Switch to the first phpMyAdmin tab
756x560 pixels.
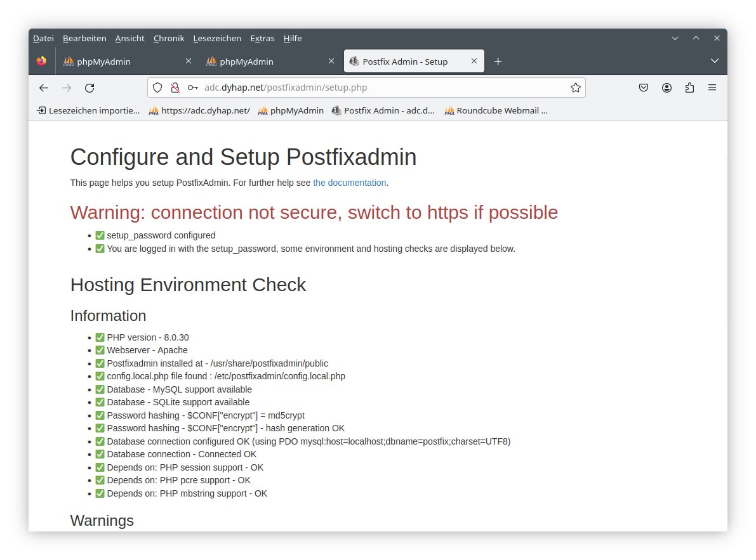click(121, 62)
